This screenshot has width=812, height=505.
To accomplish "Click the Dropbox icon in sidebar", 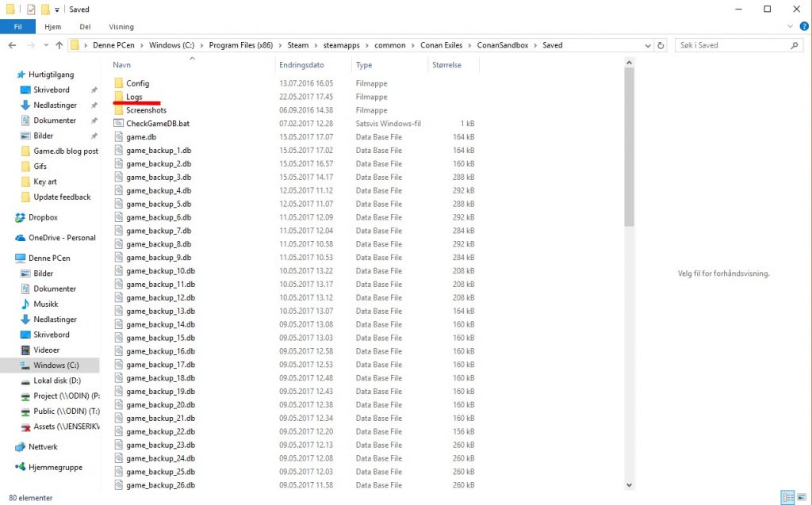I will click(21, 217).
